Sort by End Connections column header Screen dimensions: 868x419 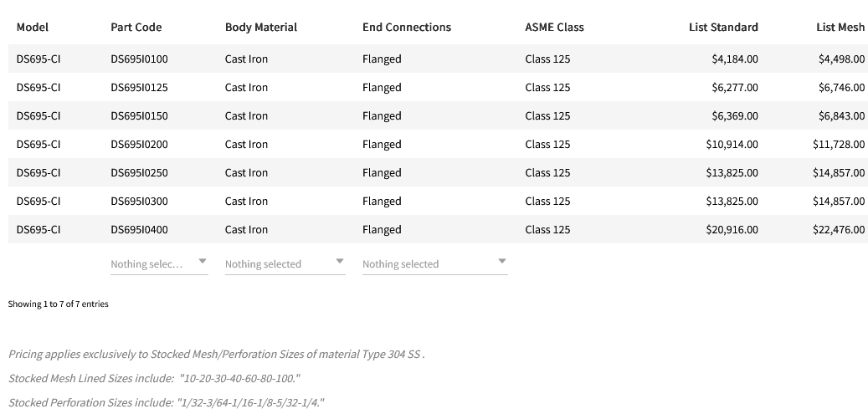407,27
